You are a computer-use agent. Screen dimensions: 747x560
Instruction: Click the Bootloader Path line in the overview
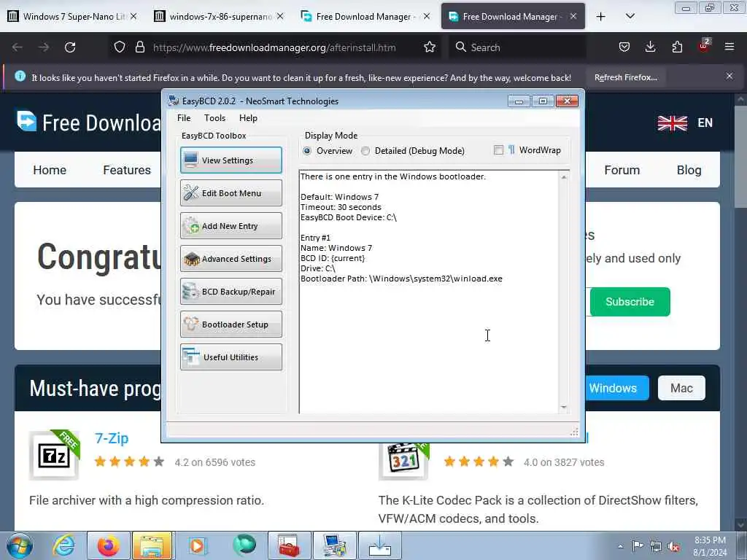[x=401, y=279]
